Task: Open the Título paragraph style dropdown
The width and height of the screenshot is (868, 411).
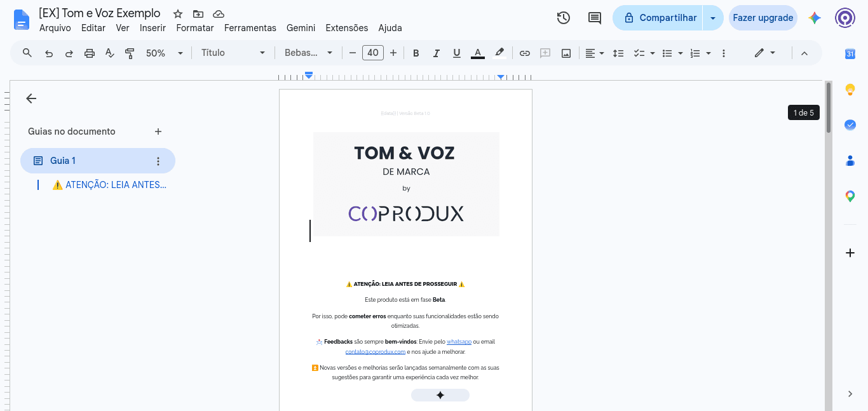Action: [x=233, y=53]
